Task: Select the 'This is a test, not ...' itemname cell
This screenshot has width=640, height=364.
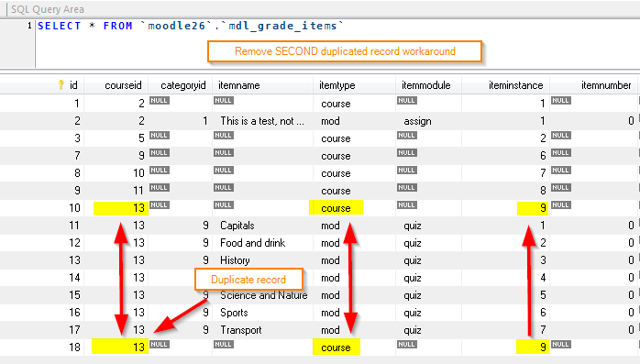Action: click(x=262, y=121)
